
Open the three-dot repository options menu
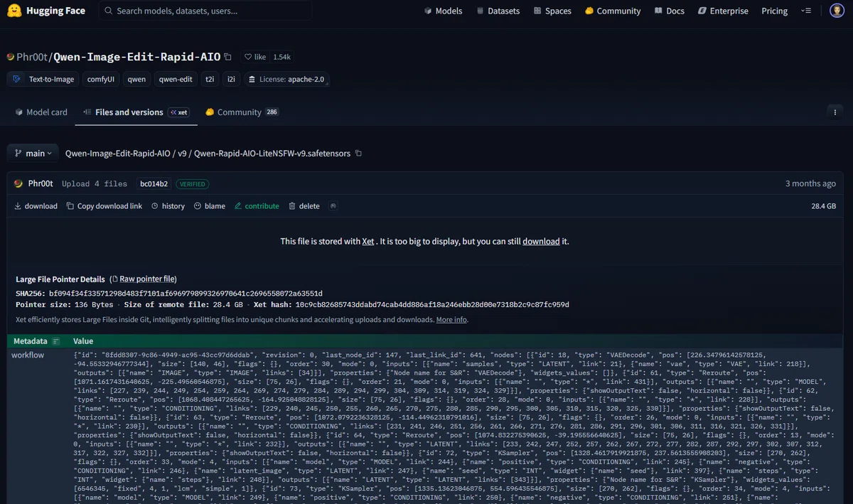tap(834, 112)
